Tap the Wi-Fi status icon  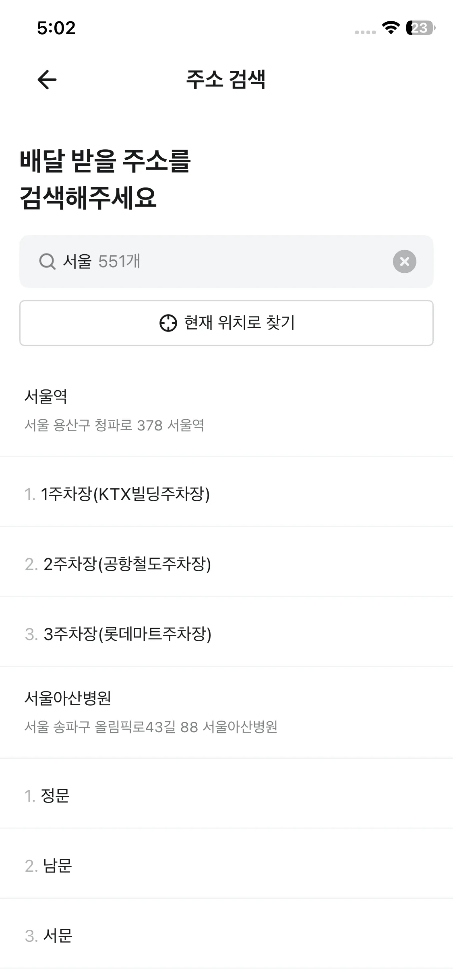(x=390, y=28)
